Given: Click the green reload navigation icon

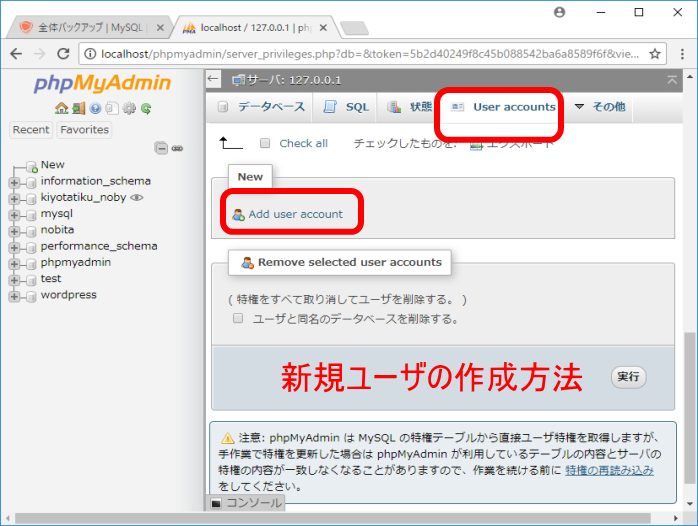Looking at the screenshot, I should pyautogui.click(x=146, y=108).
